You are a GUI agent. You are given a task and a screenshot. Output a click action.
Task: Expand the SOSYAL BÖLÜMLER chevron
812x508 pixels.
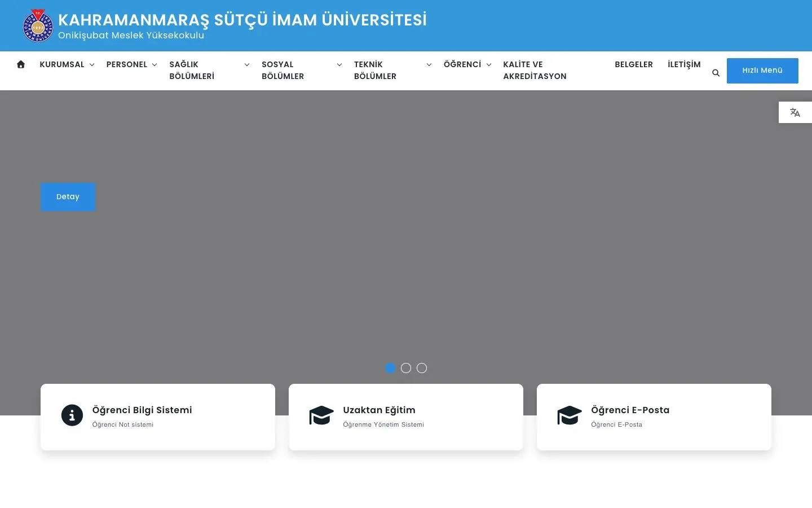(x=339, y=65)
